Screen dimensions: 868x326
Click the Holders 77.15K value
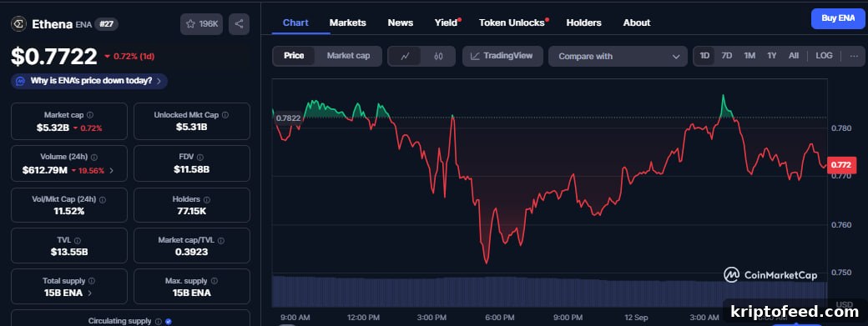click(x=191, y=211)
